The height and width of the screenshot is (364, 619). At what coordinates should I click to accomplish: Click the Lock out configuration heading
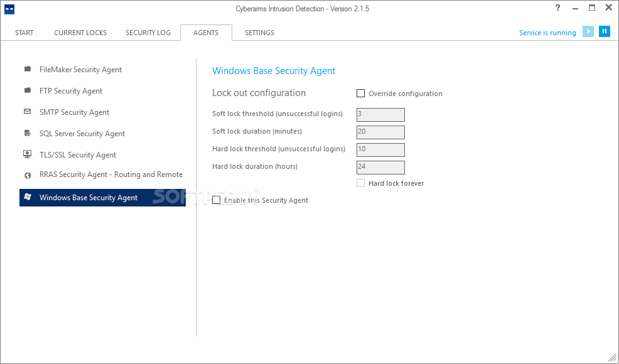[x=259, y=93]
